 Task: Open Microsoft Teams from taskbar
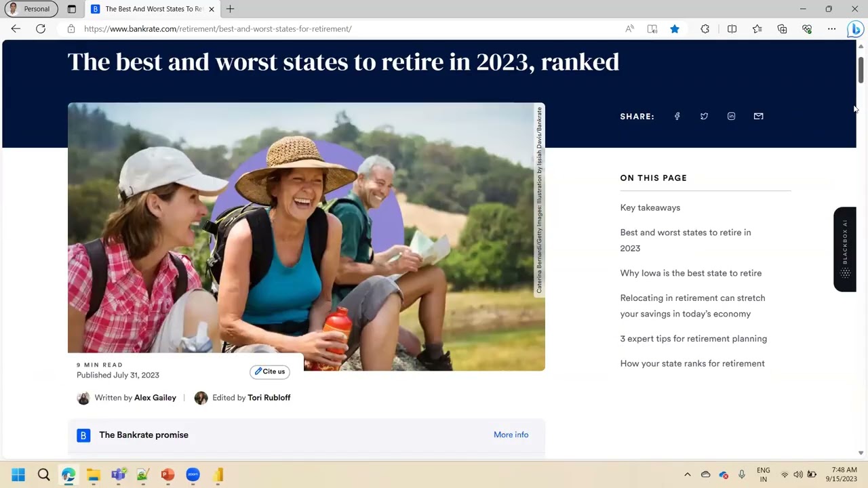click(x=119, y=474)
